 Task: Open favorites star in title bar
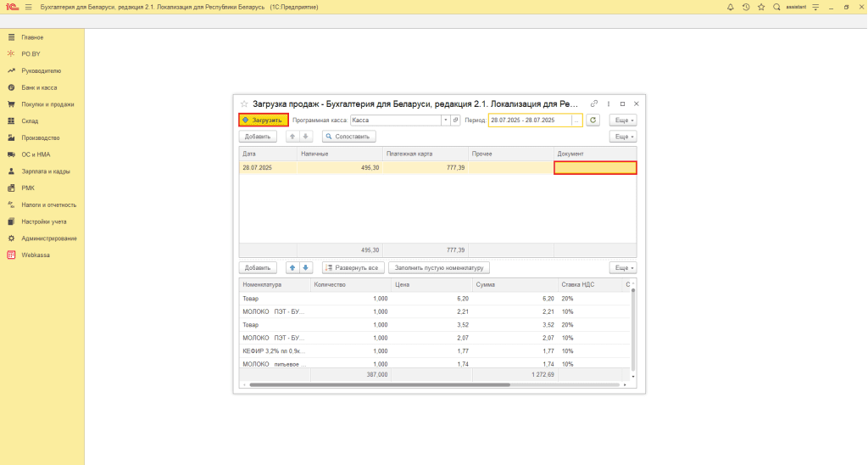point(761,7)
